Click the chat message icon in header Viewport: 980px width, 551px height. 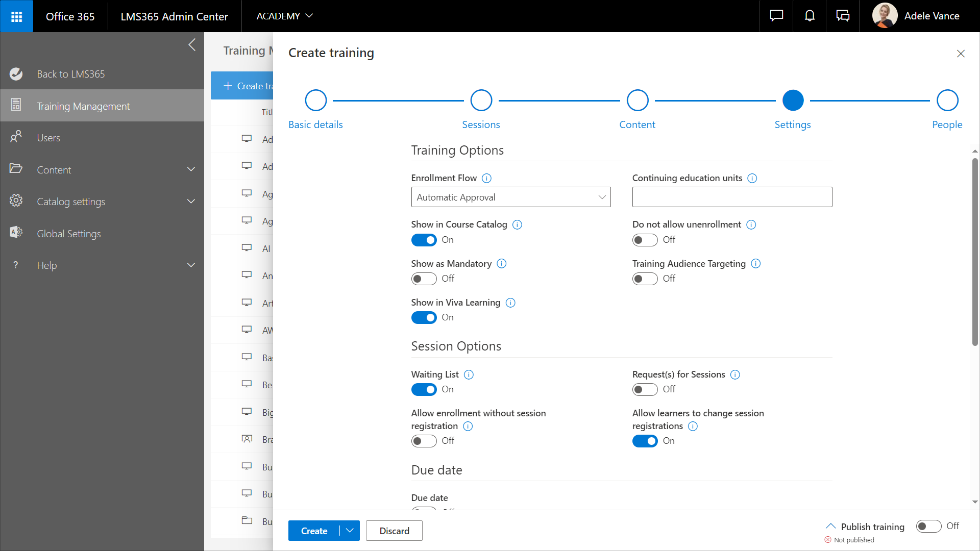(x=776, y=16)
